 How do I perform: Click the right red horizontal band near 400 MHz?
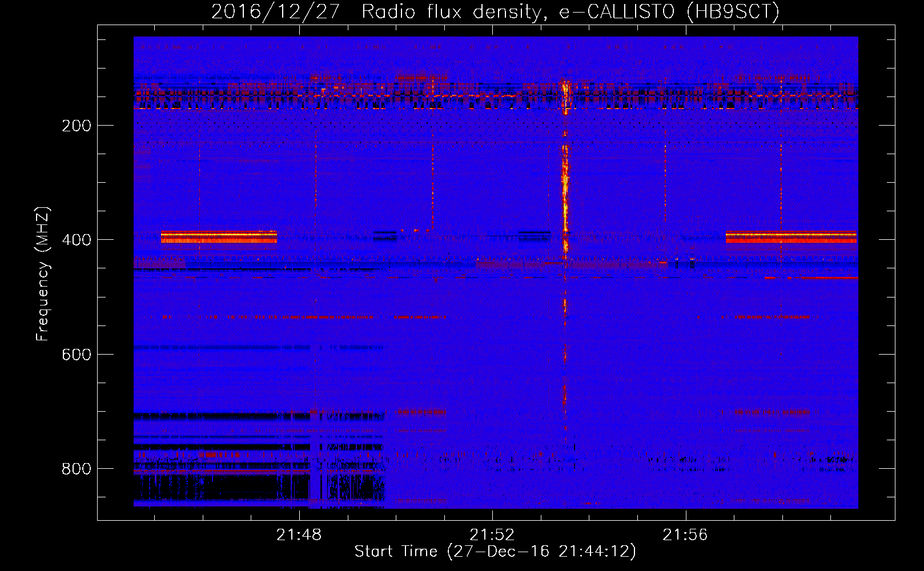pos(791,236)
